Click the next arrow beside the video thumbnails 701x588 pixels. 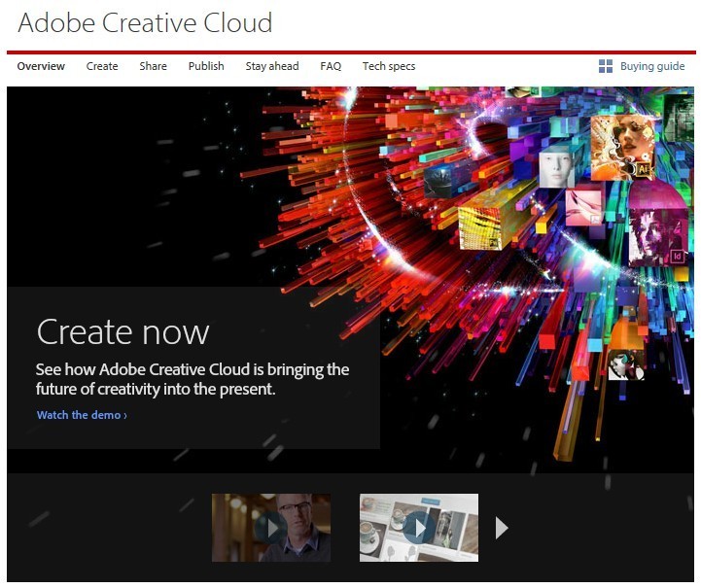click(502, 528)
